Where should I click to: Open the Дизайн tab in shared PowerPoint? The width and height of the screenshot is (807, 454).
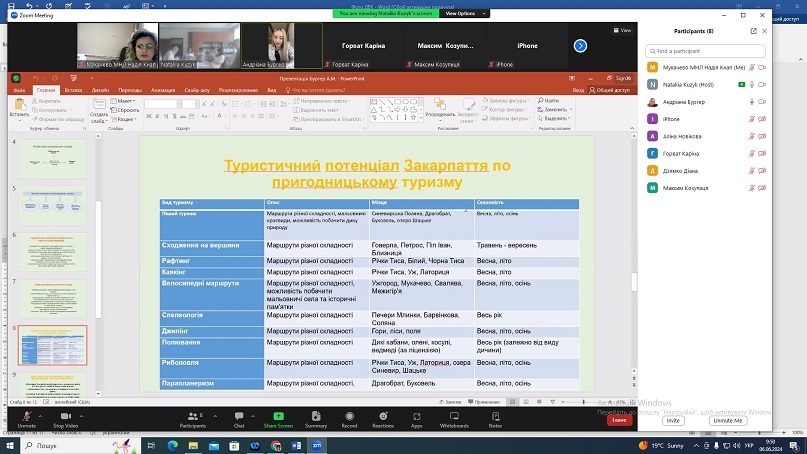tap(100, 90)
